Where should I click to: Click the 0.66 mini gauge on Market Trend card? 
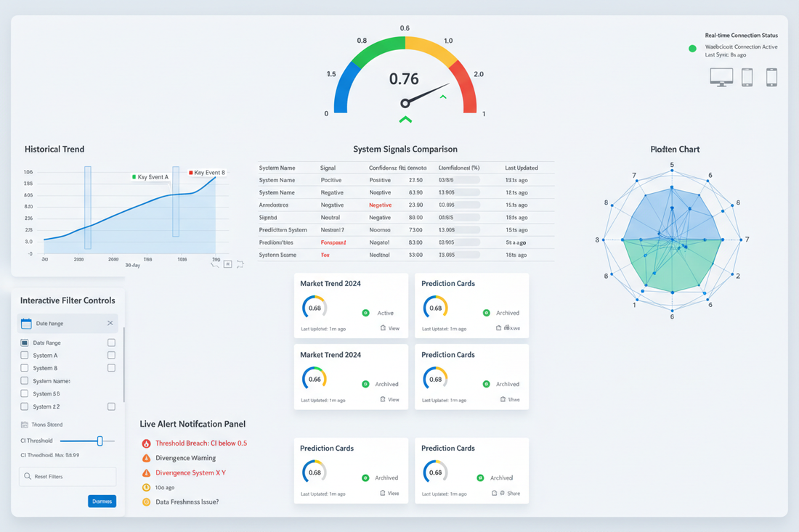coord(315,379)
